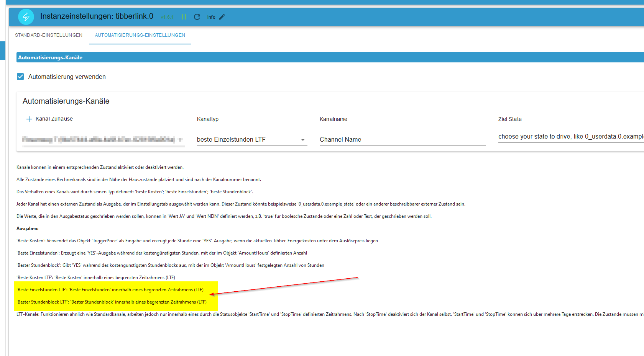Click the Ziel State input field
Screen dimensions: 644x356
571,137
